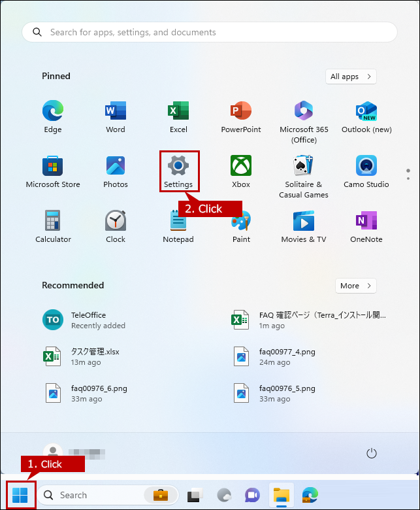420x510 pixels.
Task: Launch Notepad from pinned apps
Action: pyautogui.click(x=178, y=227)
